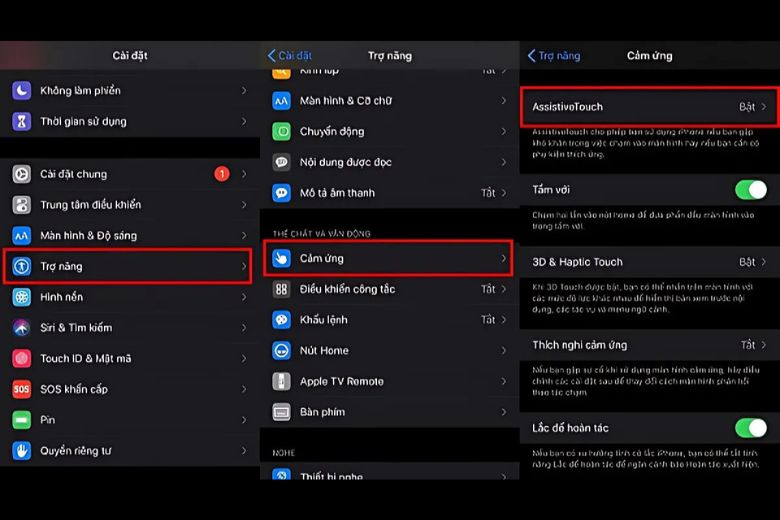Tap the Touch ID & Mật mã fingerprint icon

click(21, 359)
